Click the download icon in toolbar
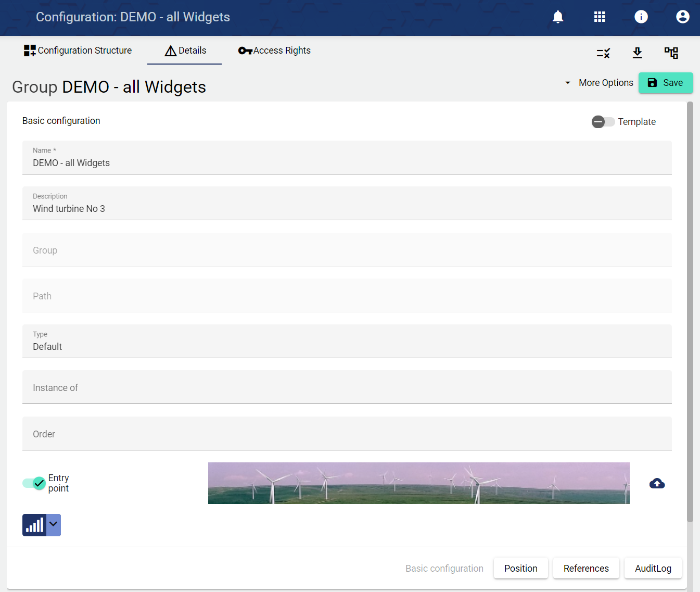Viewport: 700px width, 592px height. point(637,53)
